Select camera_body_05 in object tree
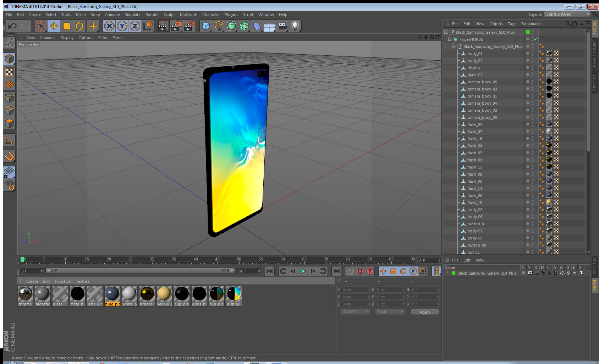The width and height of the screenshot is (599, 364). coord(482,82)
